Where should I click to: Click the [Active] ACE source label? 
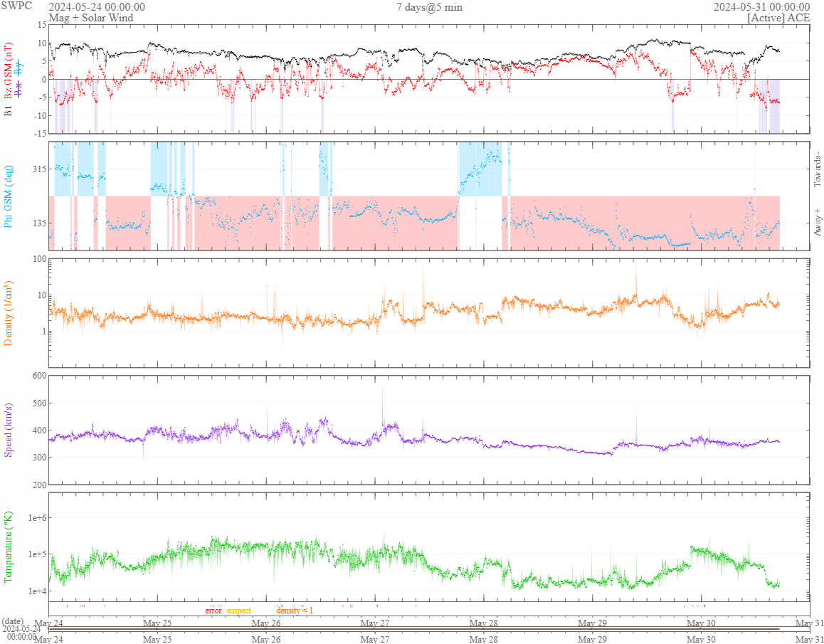tap(778, 18)
